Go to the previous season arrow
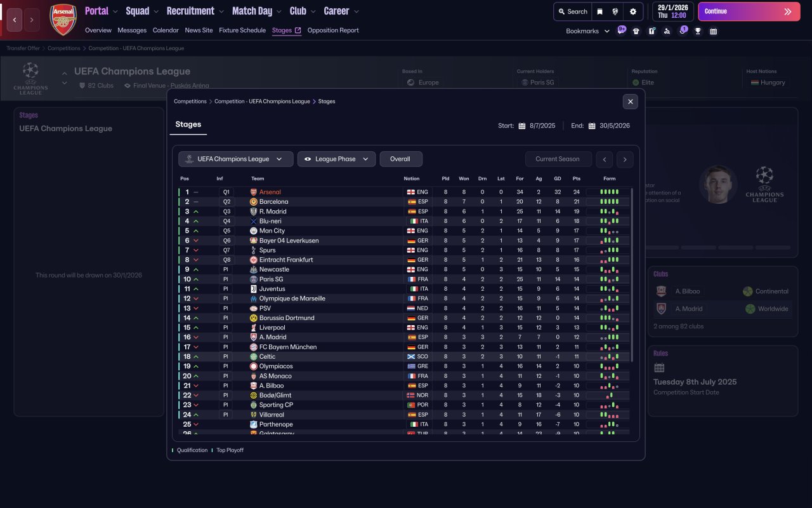Viewport: 812px width, 508px height. [x=605, y=159]
